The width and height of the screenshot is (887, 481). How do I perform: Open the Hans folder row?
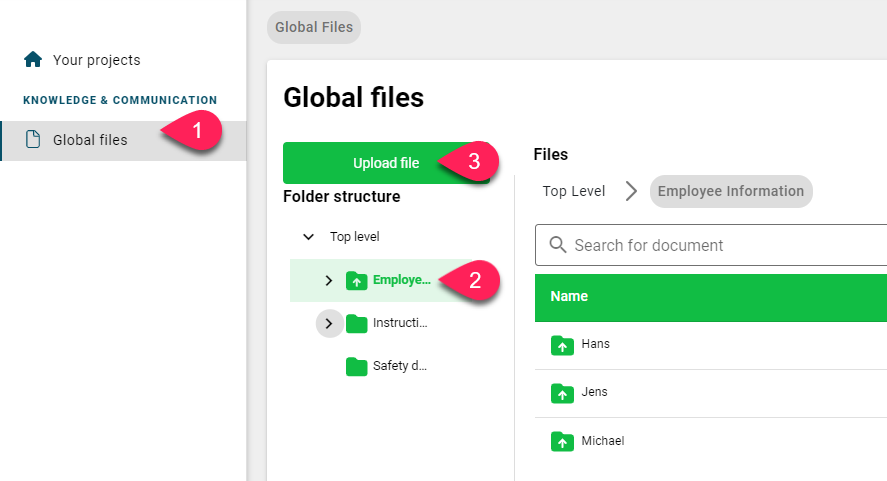(711, 346)
